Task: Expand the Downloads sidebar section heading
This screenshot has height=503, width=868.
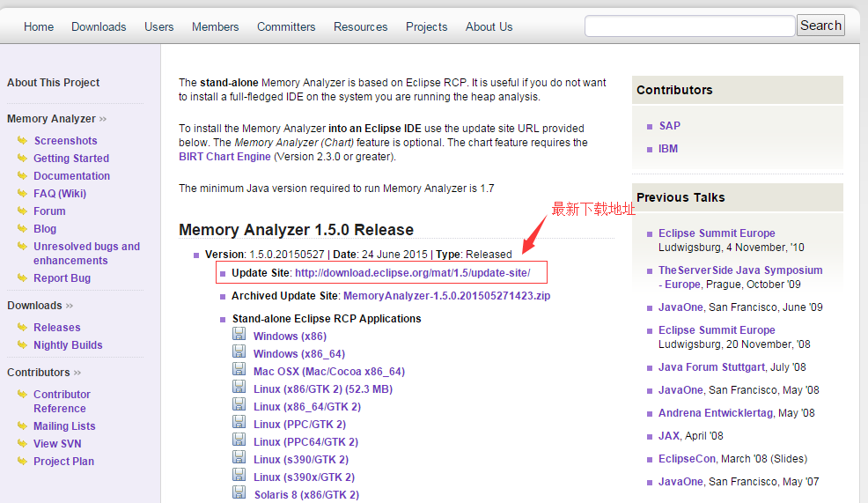Action: (x=40, y=305)
